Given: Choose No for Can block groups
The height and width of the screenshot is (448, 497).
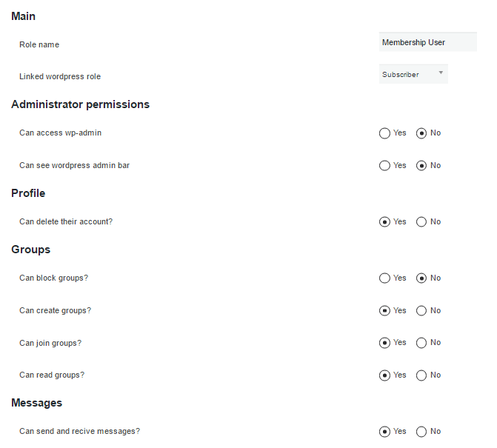Looking at the screenshot, I should pos(421,278).
